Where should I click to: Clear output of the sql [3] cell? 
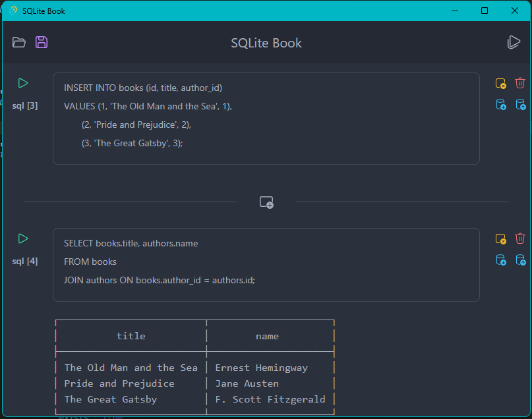tap(501, 83)
